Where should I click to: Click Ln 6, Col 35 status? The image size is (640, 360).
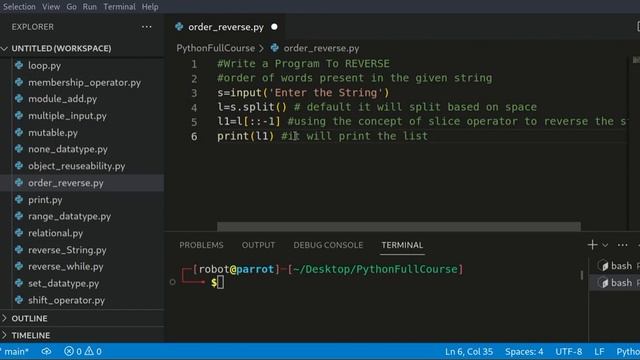pos(469,351)
